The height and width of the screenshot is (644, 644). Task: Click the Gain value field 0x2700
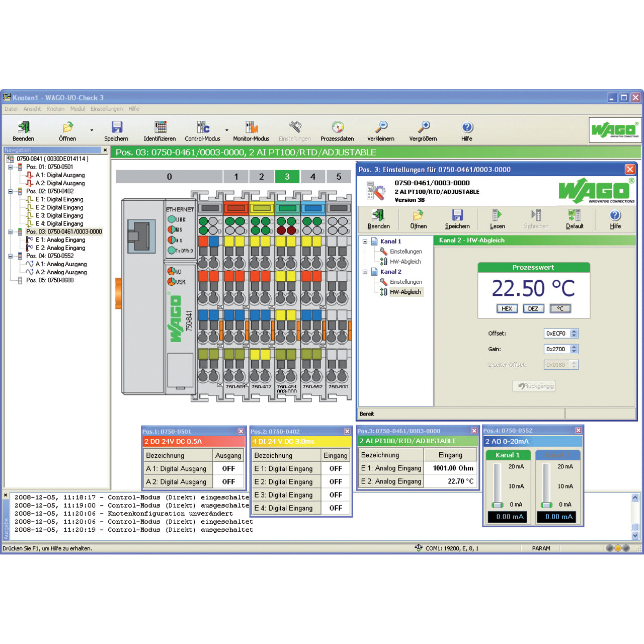[x=557, y=349]
